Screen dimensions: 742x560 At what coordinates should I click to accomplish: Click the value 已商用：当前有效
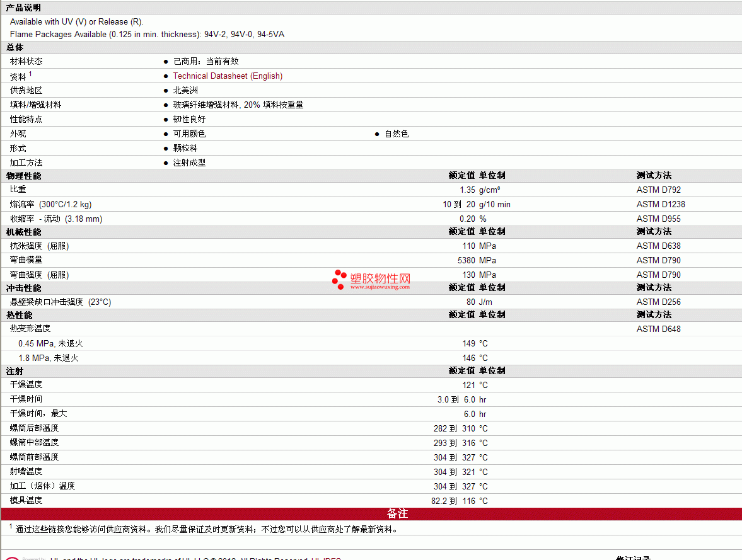click(206, 62)
